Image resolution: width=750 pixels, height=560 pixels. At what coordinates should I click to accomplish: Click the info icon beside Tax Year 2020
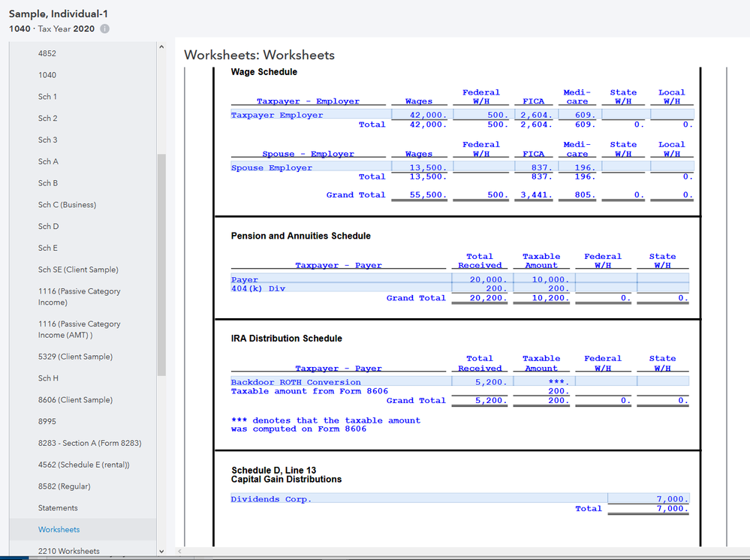[104, 29]
